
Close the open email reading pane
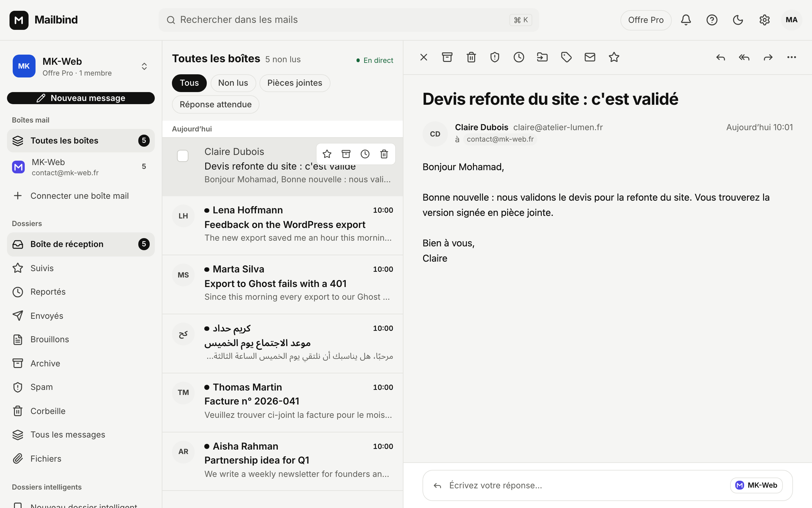coord(424,57)
